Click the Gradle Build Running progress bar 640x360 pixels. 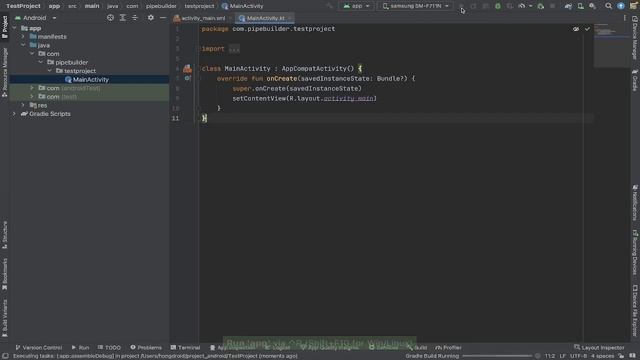(x=497, y=356)
